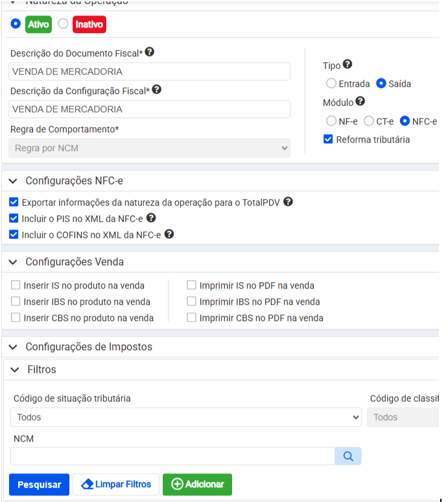Click the help icon next to Módulo

tap(360, 101)
